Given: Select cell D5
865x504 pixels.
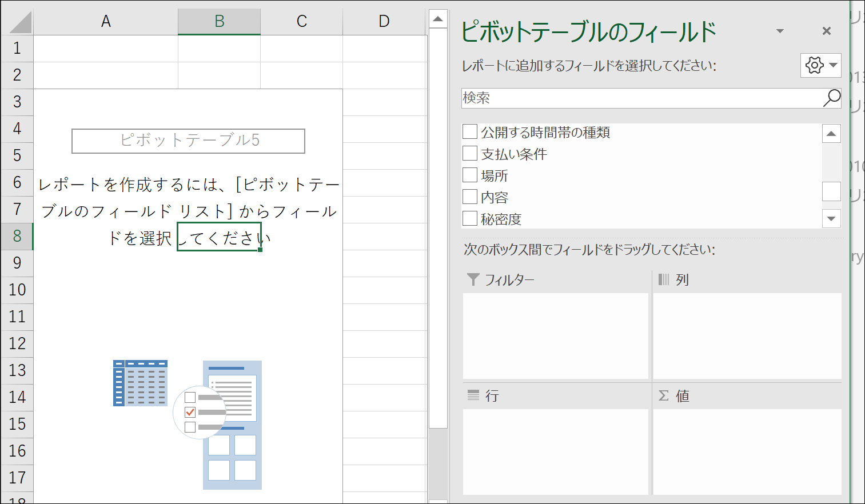Looking at the screenshot, I should (384, 156).
